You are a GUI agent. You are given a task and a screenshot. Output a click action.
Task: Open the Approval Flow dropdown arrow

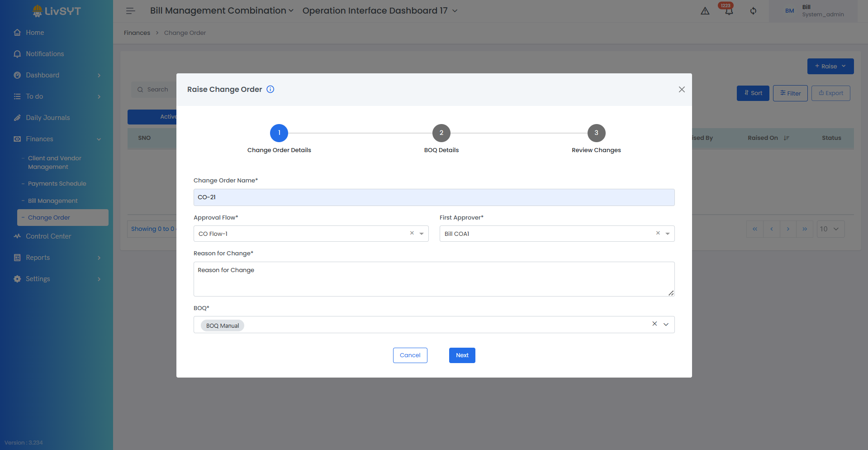pos(422,234)
